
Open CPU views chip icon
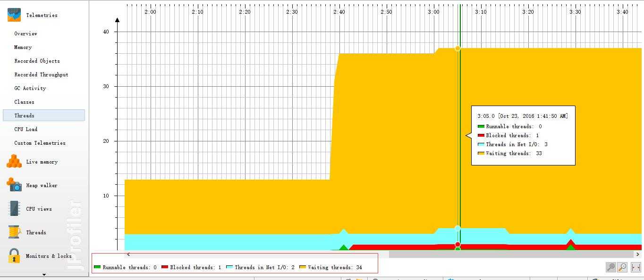[x=14, y=209]
